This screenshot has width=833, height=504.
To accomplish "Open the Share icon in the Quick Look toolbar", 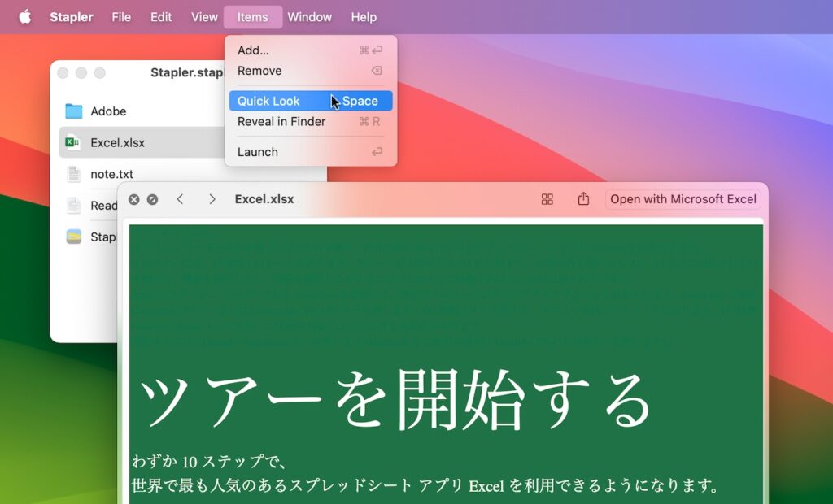I will point(583,198).
